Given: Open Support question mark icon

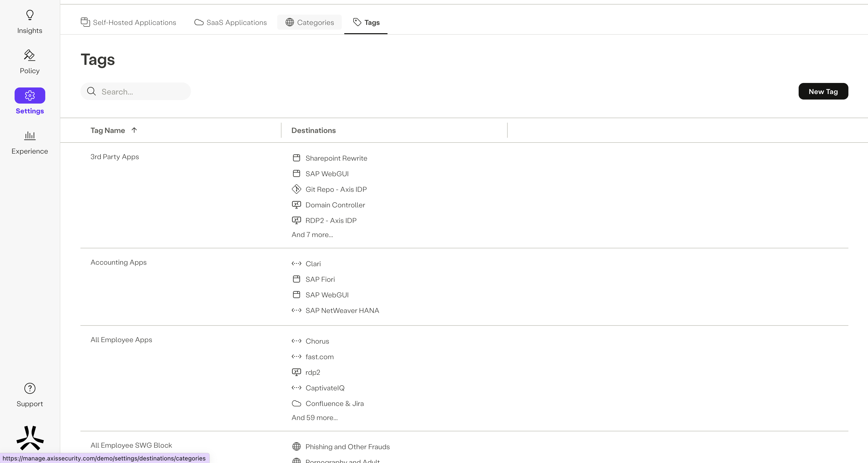Looking at the screenshot, I should tap(30, 388).
